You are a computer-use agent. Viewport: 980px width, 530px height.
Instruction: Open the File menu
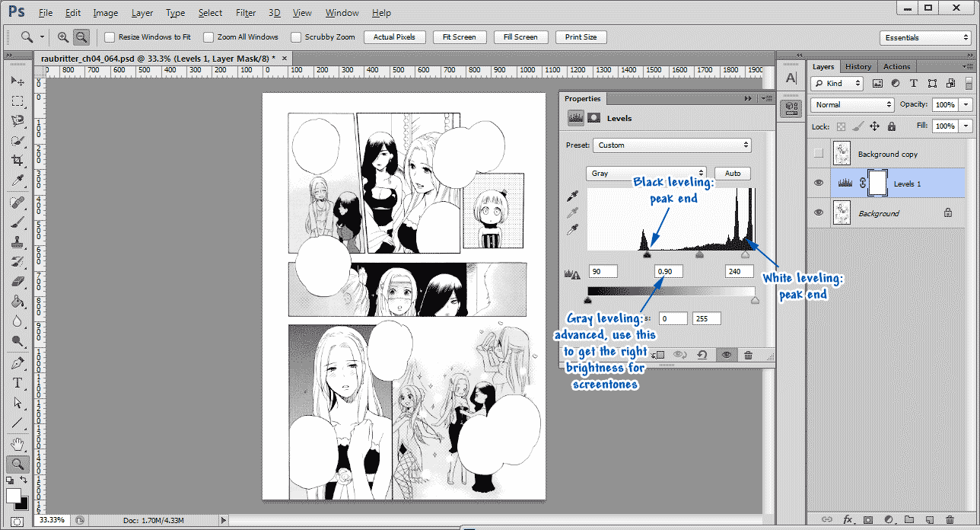[x=45, y=13]
